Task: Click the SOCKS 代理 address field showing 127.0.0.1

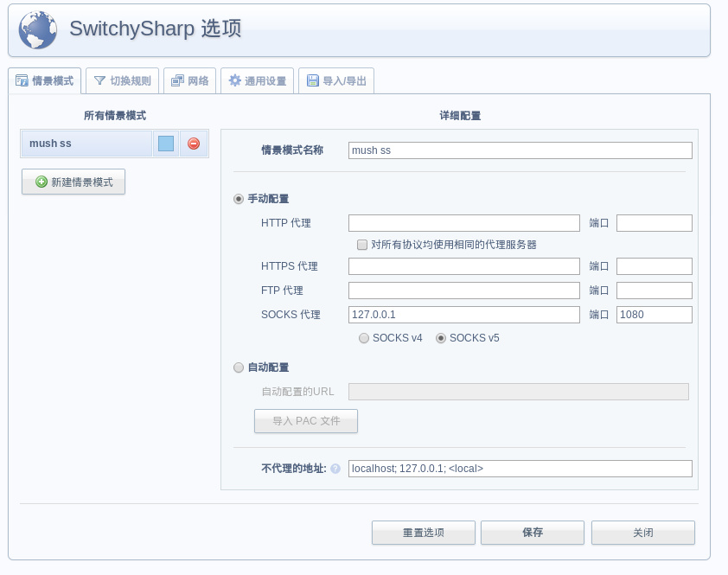Action: point(463,315)
